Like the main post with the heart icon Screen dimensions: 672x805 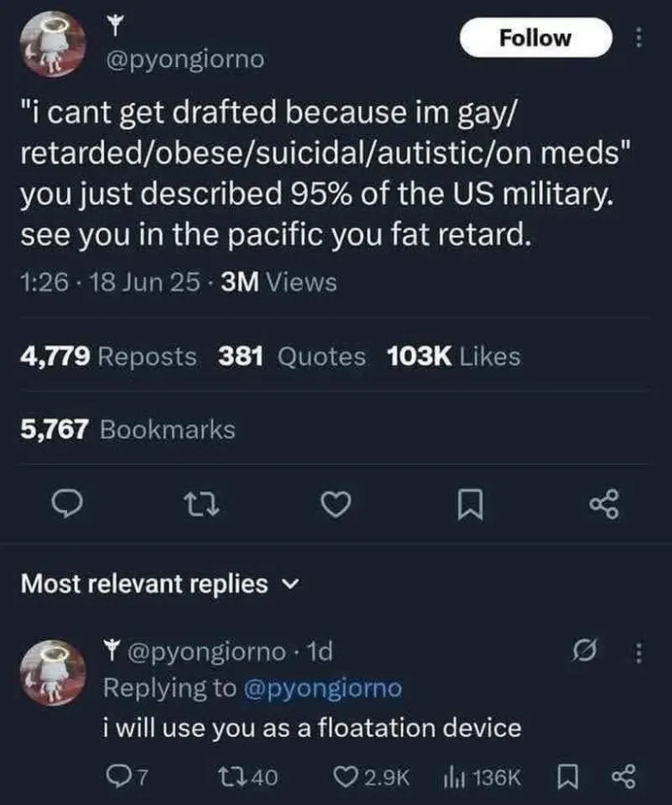[336, 504]
